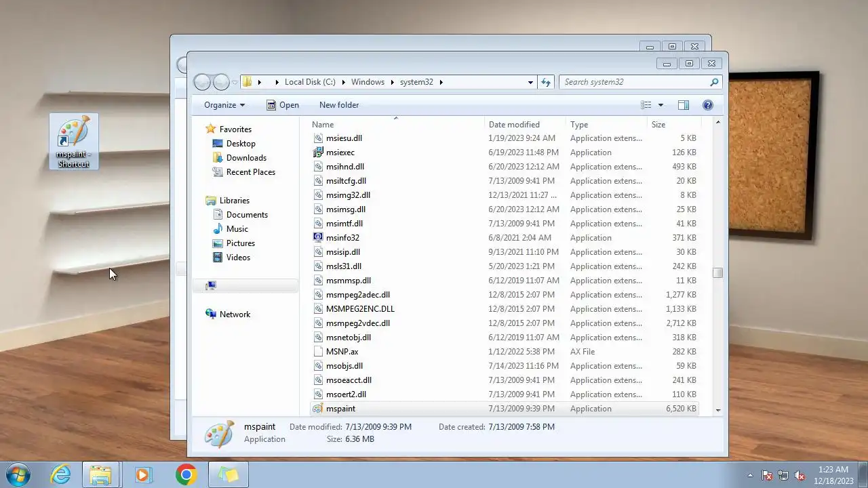Image resolution: width=868 pixels, height=488 pixels.
Task: Select msls31.dll in the file list
Action: tap(505, 266)
